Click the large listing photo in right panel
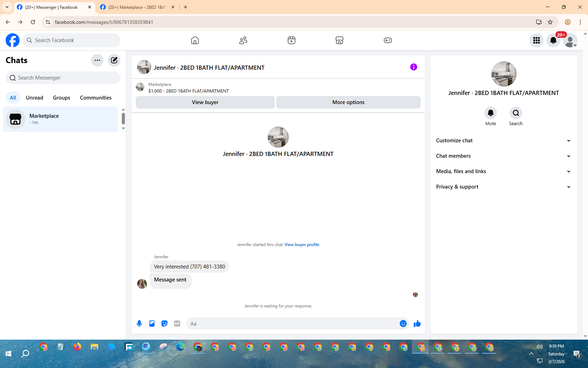 pyautogui.click(x=504, y=74)
